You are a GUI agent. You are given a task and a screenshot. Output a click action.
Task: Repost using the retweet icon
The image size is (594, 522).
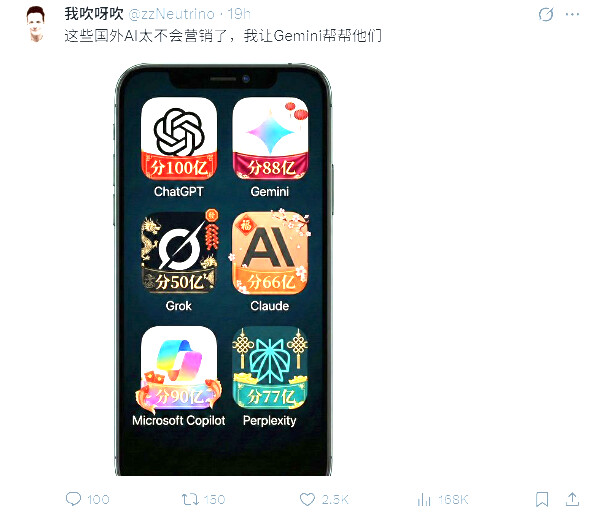(x=190, y=499)
